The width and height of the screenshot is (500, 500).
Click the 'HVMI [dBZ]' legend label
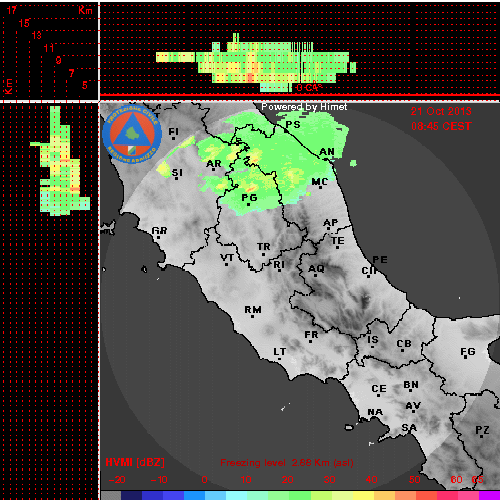[135, 462]
